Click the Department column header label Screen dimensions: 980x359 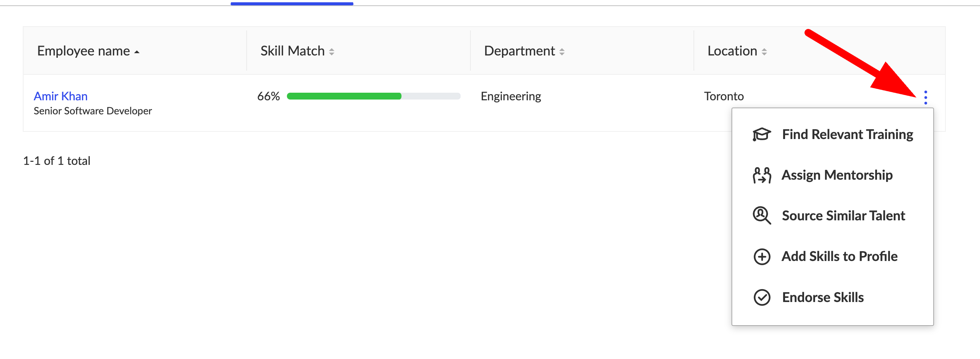click(519, 51)
